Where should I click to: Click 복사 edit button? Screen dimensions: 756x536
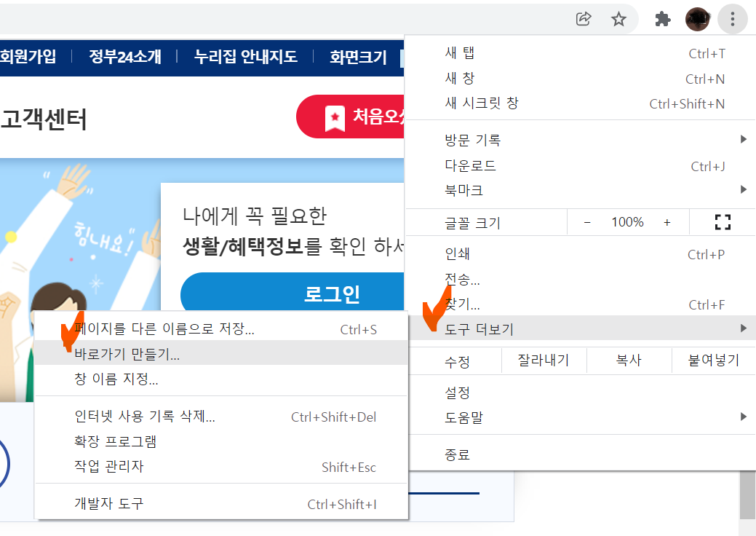[x=629, y=360]
